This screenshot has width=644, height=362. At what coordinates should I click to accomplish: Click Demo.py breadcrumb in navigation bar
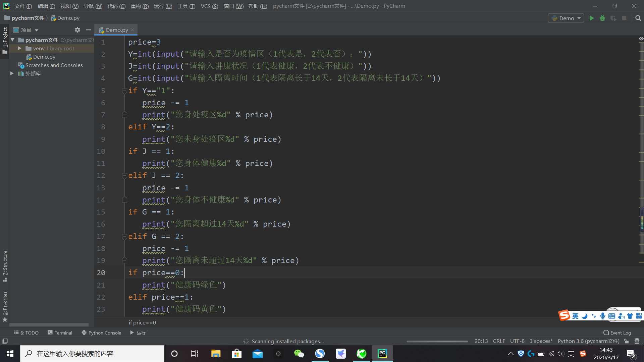pyautogui.click(x=65, y=18)
